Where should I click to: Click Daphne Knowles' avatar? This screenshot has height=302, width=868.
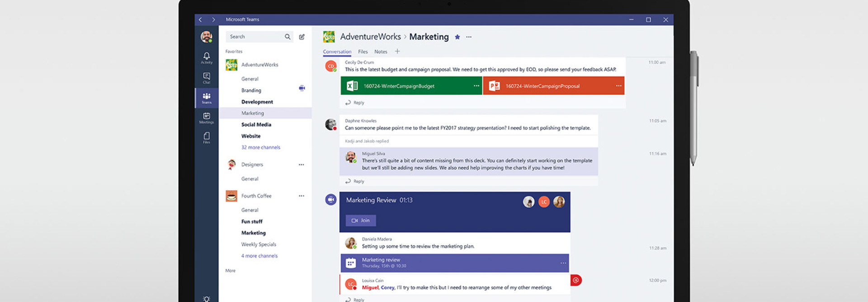pyautogui.click(x=331, y=125)
